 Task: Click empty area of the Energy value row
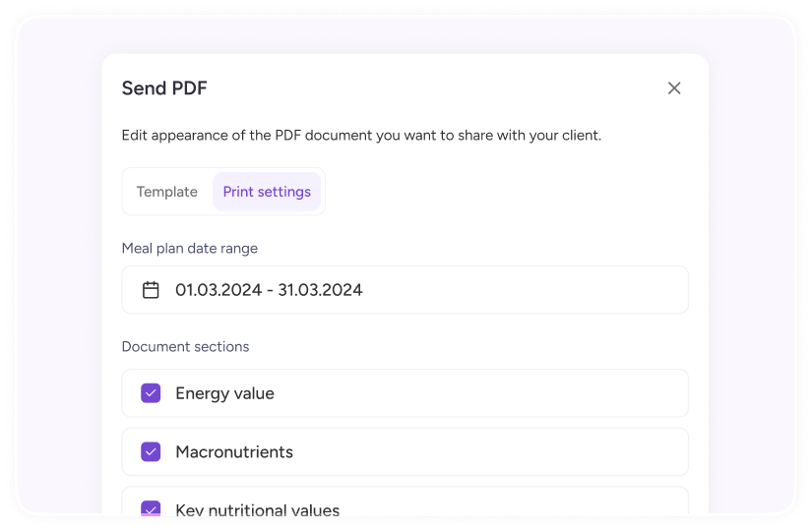click(481, 393)
